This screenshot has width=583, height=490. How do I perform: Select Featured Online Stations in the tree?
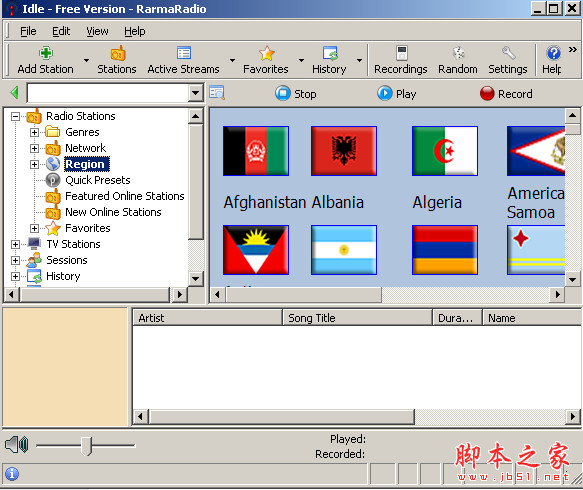(x=125, y=196)
